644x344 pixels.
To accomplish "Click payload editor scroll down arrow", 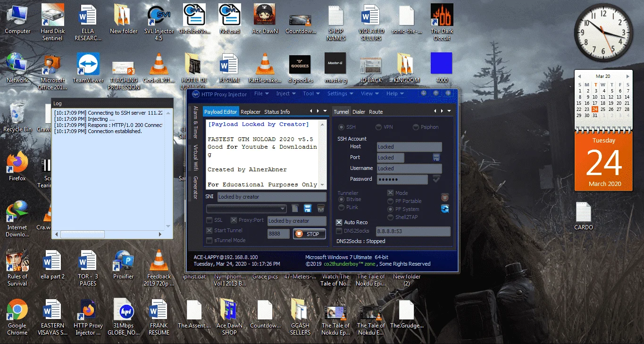I will click(323, 185).
